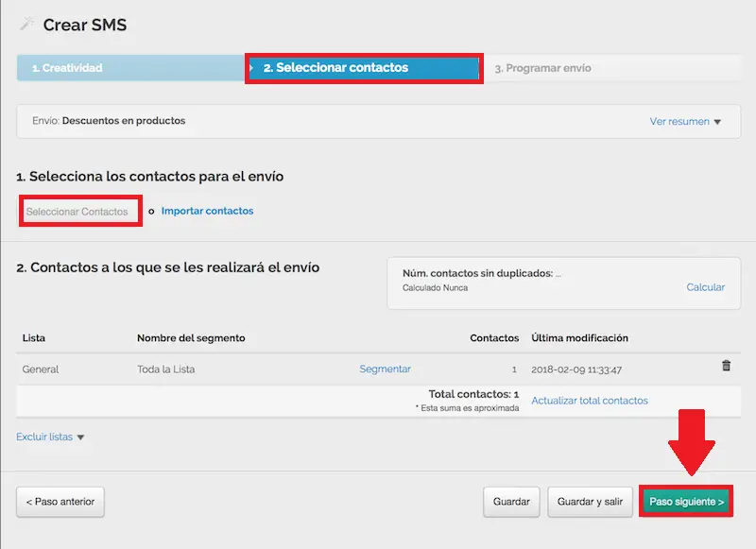Click the Toda la Lista segment name
Viewport: 756px width, 549px height.
pos(166,369)
